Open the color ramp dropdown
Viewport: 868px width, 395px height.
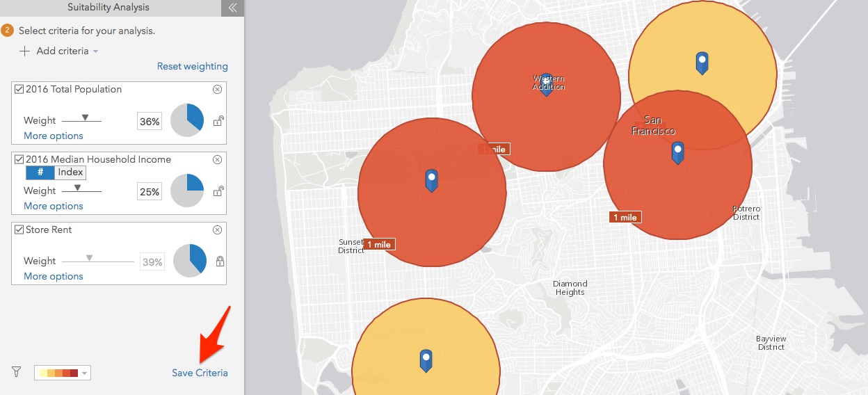(x=63, y=373)
